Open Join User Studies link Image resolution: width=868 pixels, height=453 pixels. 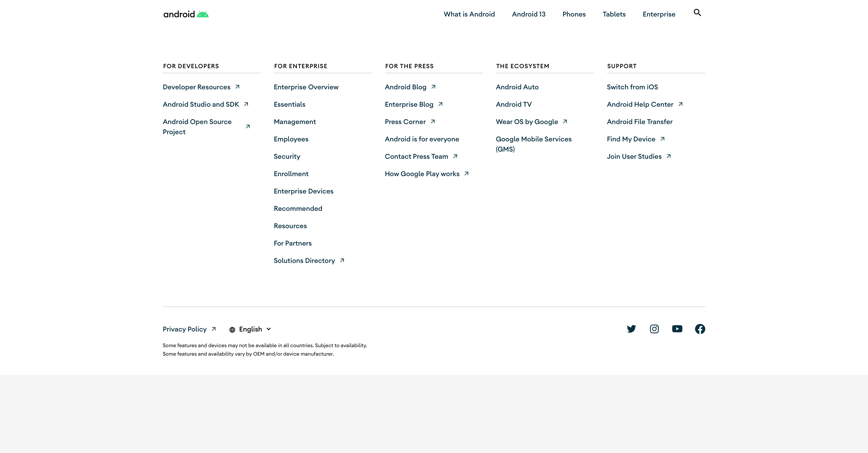pyautogui.click(x=639, y=156)
